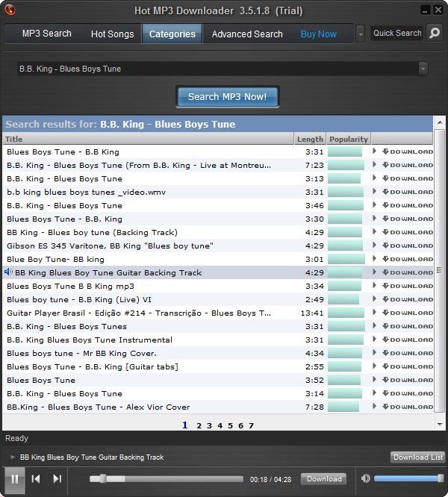
Task: Go to results page 3
Action: [209, 425]
